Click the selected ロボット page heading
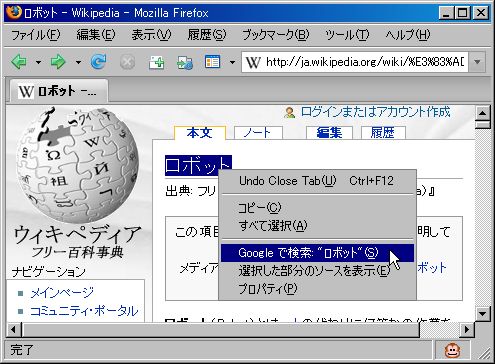495x364 pixels. point(198,165)
